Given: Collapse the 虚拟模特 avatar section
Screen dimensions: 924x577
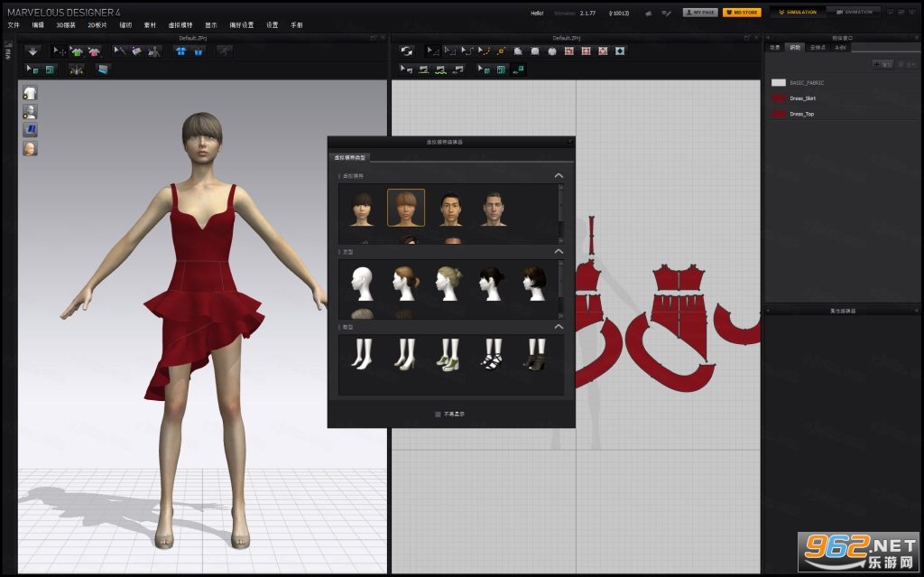Looking at the screenshot, I should (559, 176).
